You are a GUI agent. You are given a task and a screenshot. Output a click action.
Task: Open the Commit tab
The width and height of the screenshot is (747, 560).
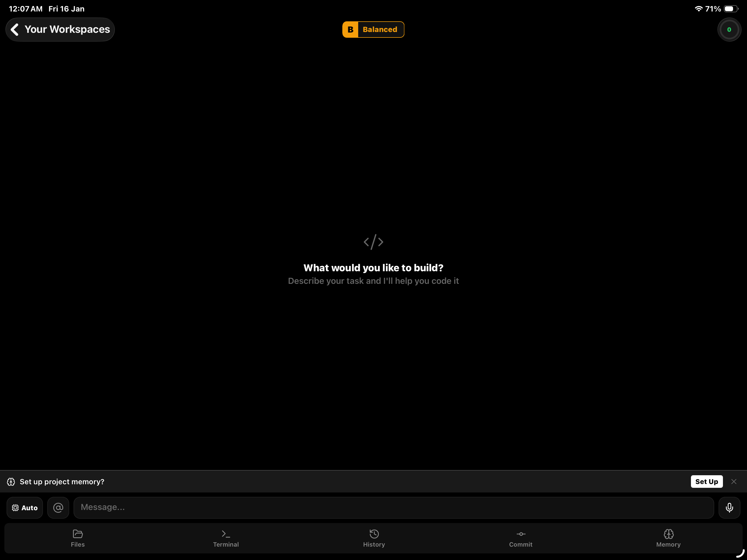click(521, 538)
